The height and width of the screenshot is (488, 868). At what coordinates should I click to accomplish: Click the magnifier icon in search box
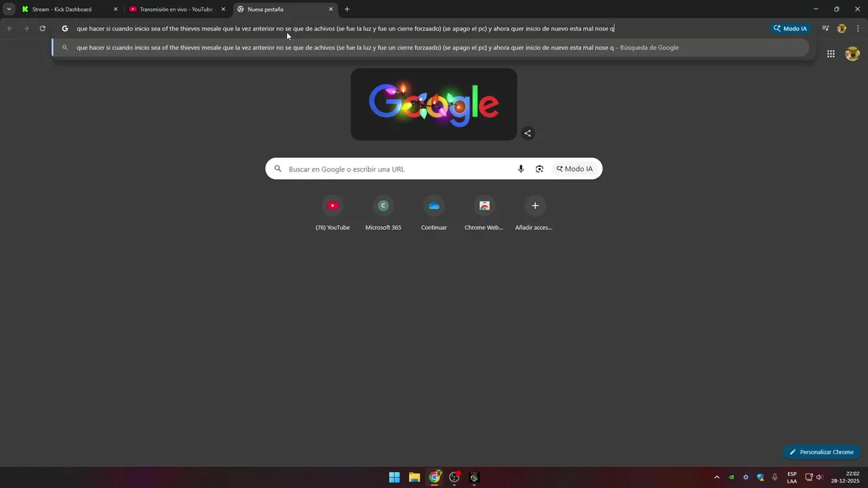coord(277,169)
